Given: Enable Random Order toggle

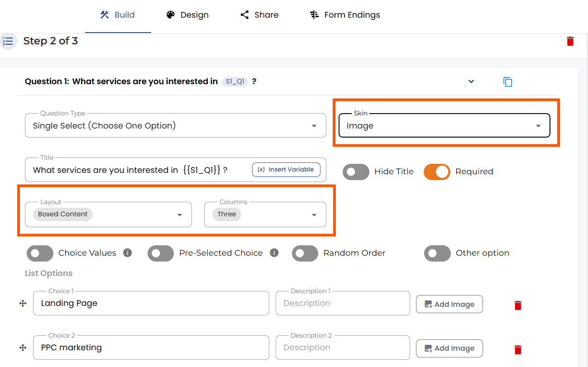Looking at the screenshot, I should 305,253.
